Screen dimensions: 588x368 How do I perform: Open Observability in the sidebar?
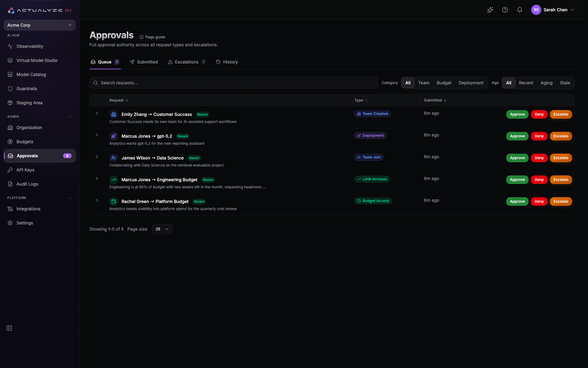coord(40,46)
